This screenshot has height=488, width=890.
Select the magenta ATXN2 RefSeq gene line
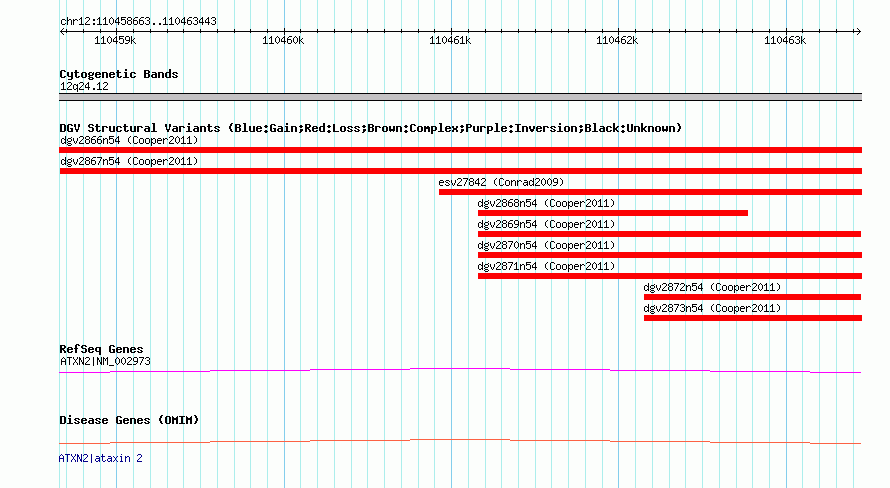[x=460, y=371]
